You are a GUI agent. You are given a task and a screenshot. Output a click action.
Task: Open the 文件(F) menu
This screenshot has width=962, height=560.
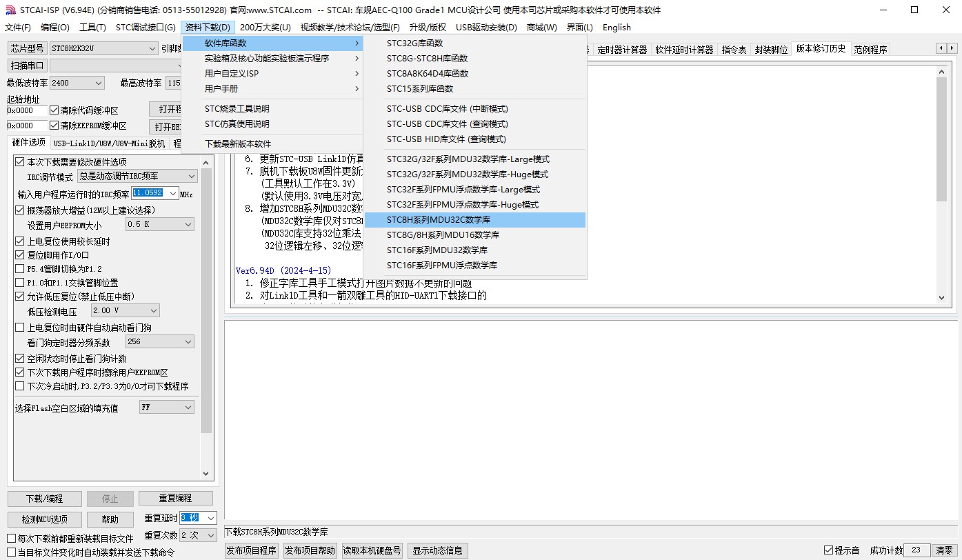pyautogui.click(x=18, y=28)
